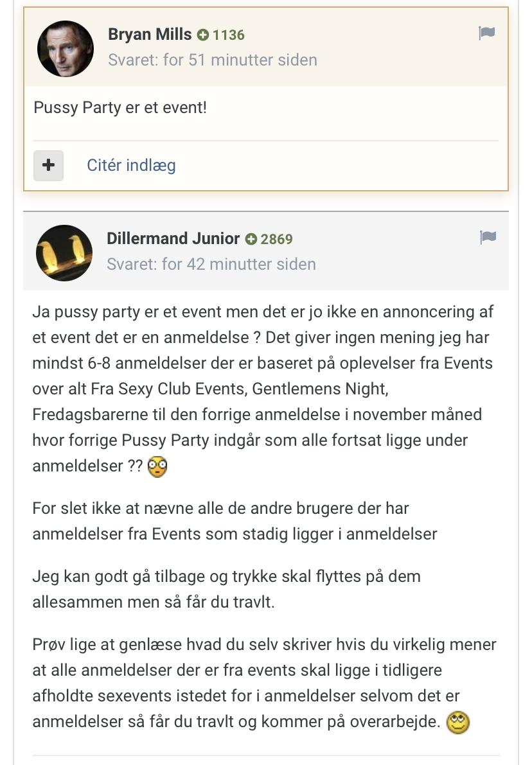This screenshot has width=532, height=765.
Task: Open Bryan Mills username link
Action: (x=150, y=34)
